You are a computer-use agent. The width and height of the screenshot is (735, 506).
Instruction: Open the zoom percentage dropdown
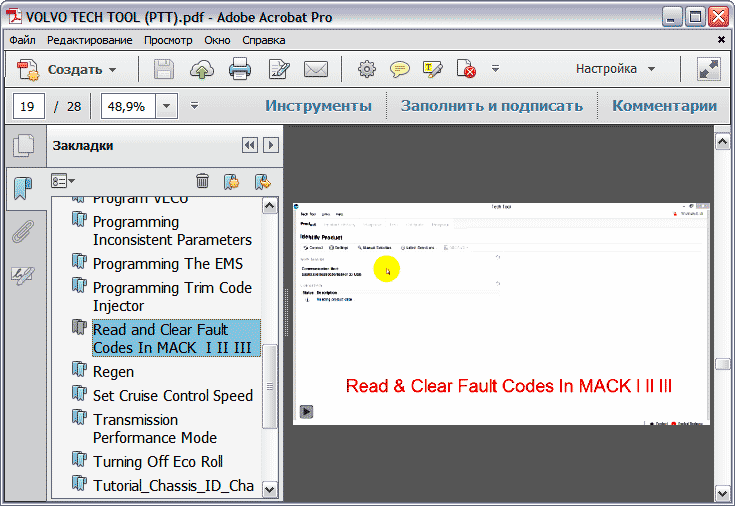(x=166, y=106)
